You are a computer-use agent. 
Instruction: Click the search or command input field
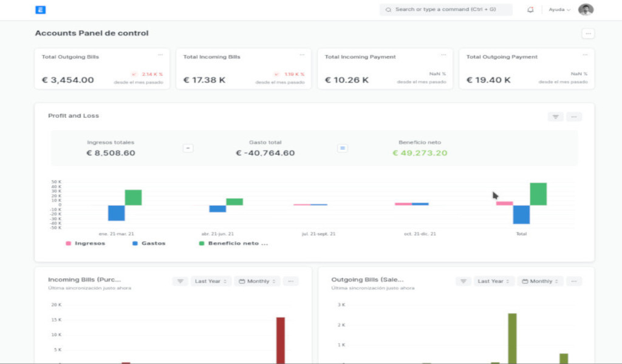tap(446, 10)
